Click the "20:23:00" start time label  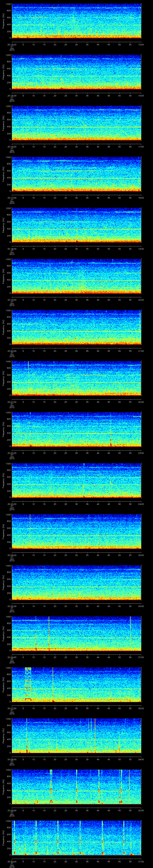click(12, 504)
